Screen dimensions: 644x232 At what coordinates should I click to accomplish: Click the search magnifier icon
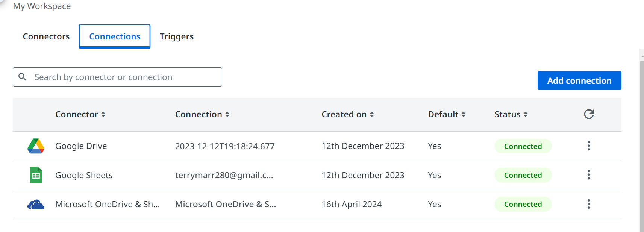(23, 77)
